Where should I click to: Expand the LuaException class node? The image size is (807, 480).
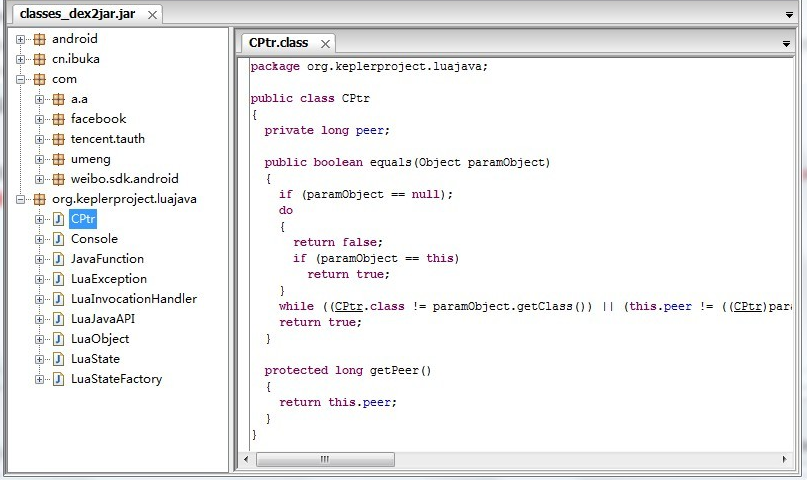pyautogui.click(x=40, y=279)
